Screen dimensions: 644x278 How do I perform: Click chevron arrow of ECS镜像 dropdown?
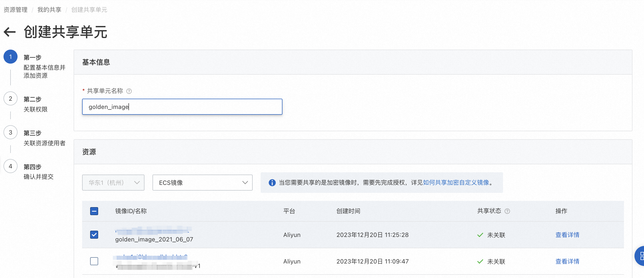pyautogui.click(x=245, y=183)
